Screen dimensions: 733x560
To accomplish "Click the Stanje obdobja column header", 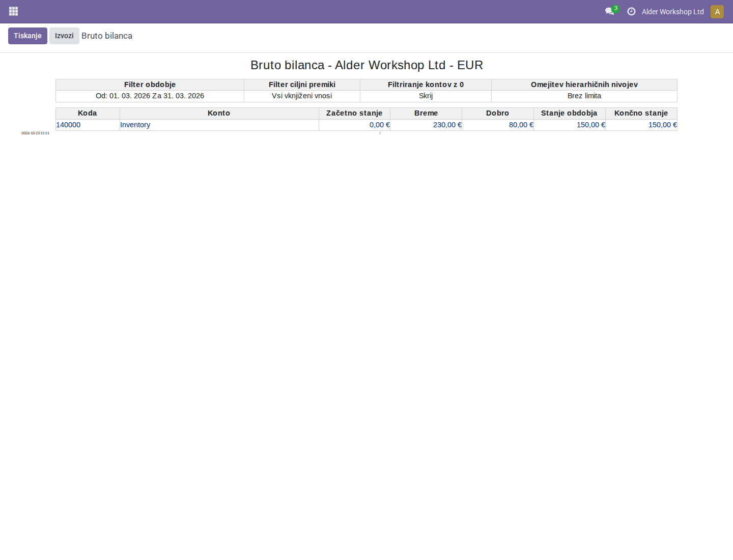I will click(570, 113).
